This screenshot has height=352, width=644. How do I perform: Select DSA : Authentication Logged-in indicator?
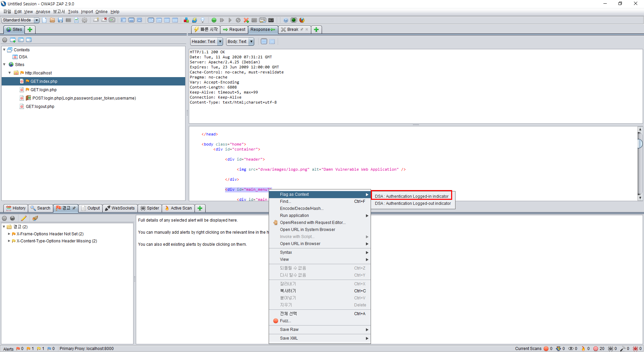412,196
